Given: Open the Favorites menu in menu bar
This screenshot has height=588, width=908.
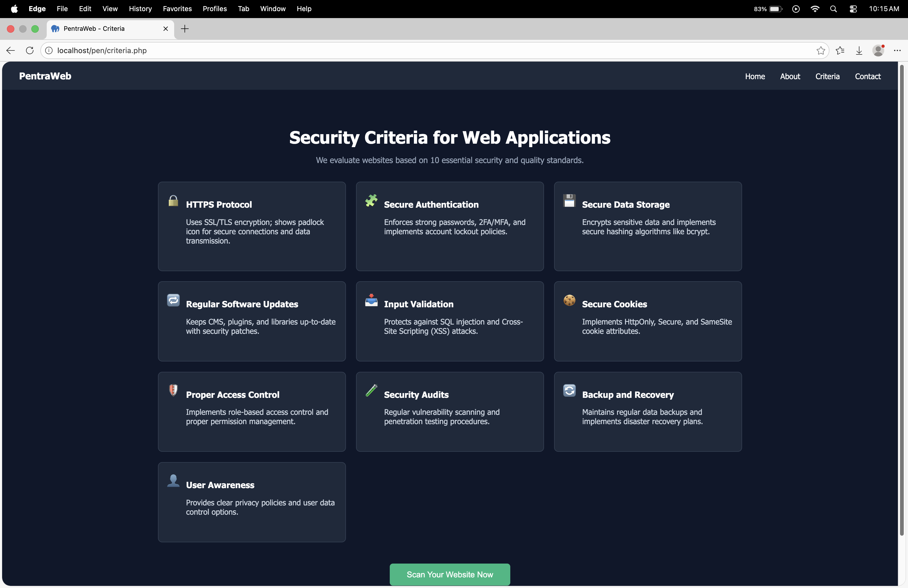Looking at the screenshot, I should click(x=177, y=8).
